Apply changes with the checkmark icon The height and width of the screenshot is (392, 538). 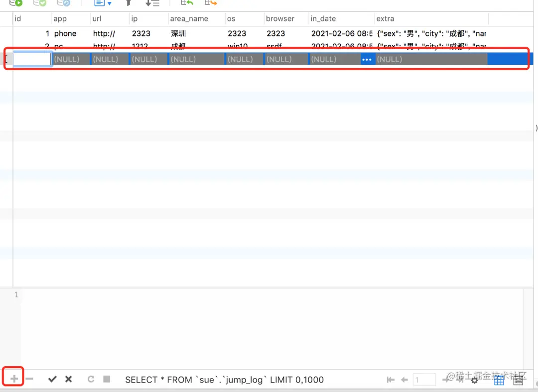pyautogui.click(x=52, y=379)
